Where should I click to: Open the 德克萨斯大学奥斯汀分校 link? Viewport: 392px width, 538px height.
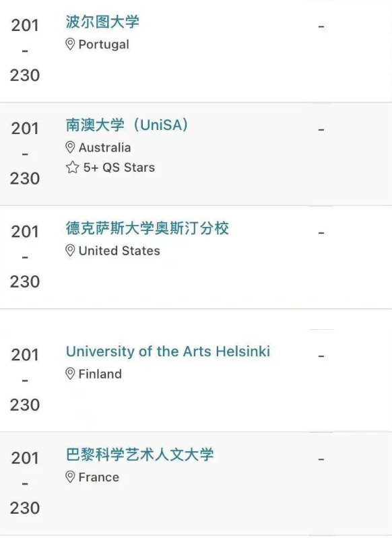click(148, 228)
